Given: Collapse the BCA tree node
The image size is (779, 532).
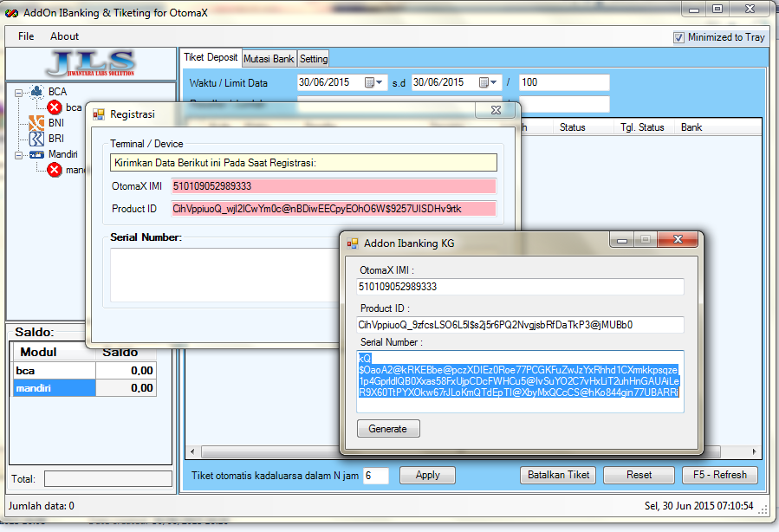Looking at the screenshot, I should pos(18,93).
